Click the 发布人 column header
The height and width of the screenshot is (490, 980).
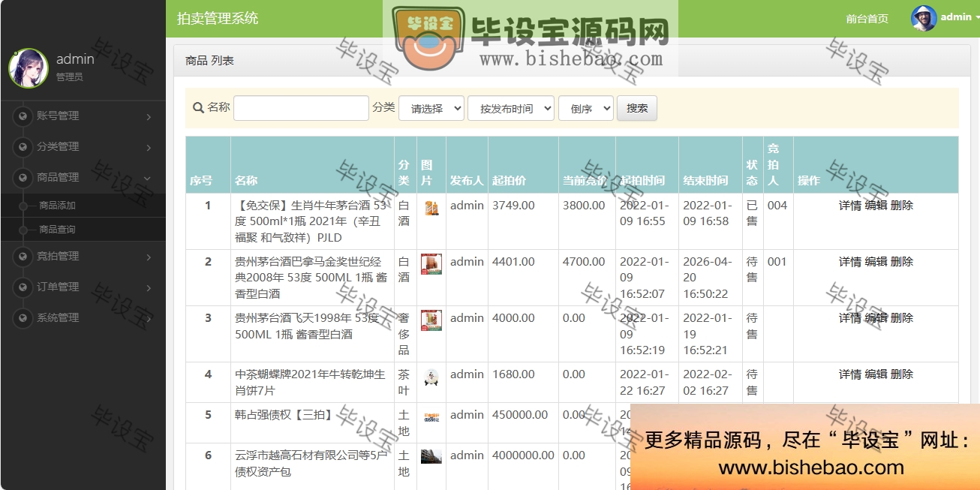point(467,181)
